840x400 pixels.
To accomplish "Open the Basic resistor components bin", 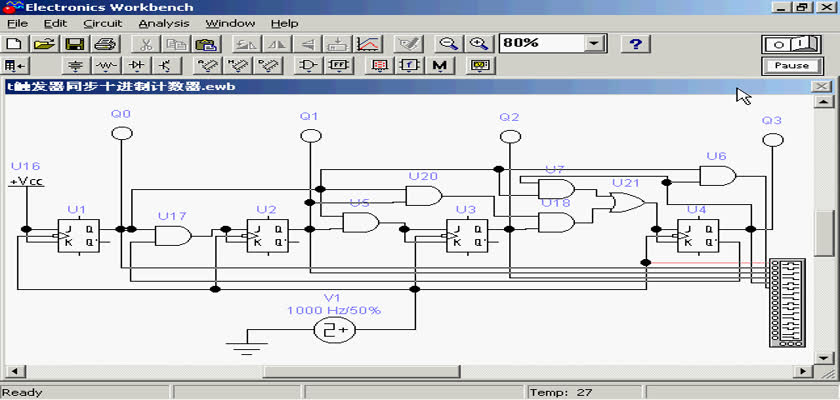I will click(105, 66).
